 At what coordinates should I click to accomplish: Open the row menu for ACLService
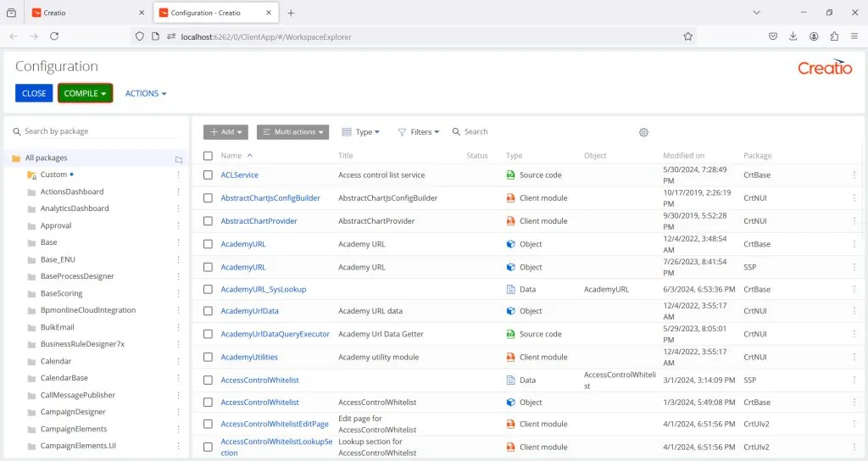tap(854, 175)
